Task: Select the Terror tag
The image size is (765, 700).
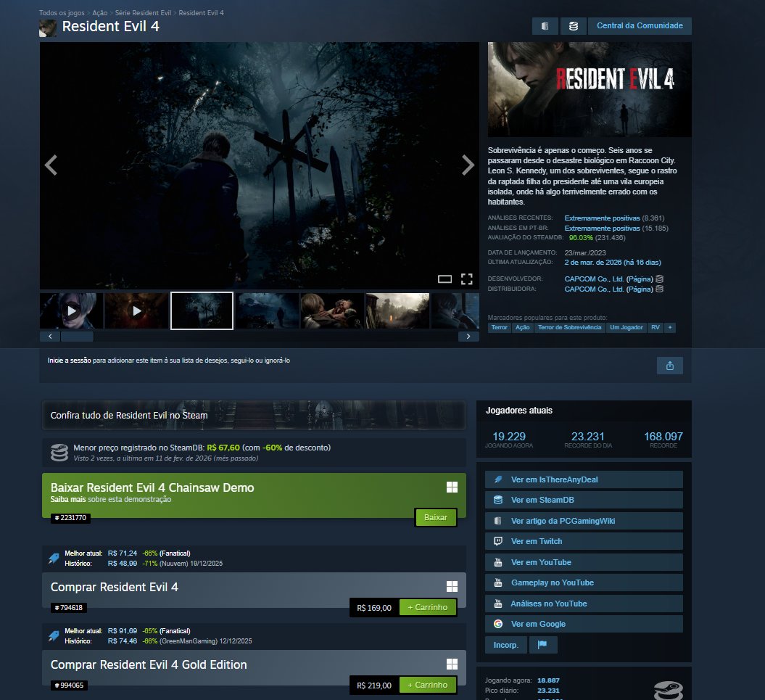Action: (499, 328)
